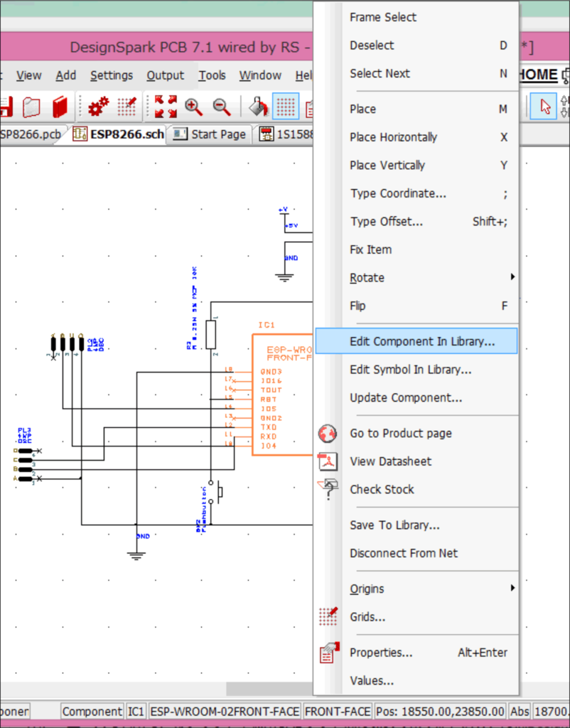Expand the Origins submenu arrow
Screen dimensions: 570x728
512,588
